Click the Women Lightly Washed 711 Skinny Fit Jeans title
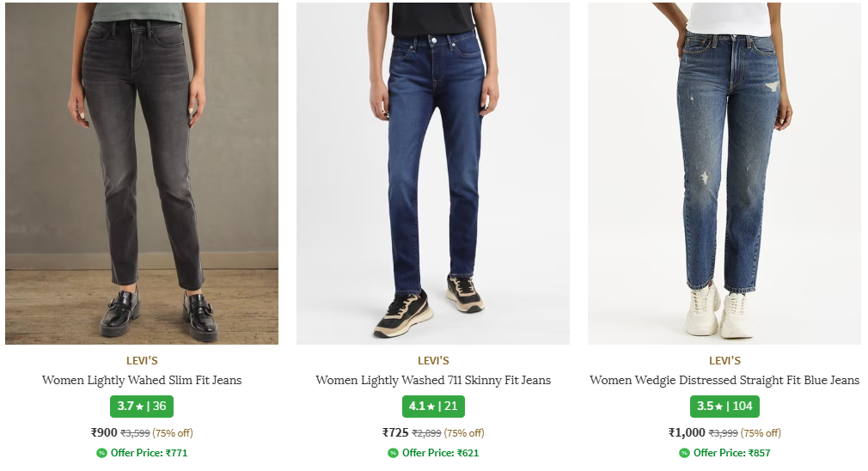The image size is (868, 471). tap(433, 380)
